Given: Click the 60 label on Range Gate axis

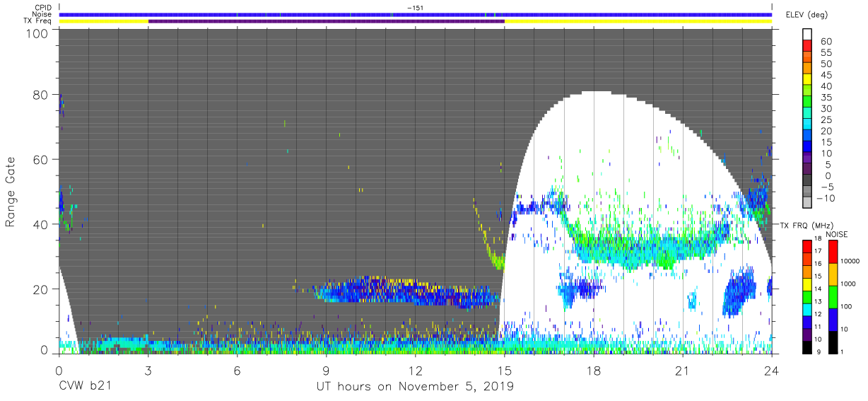Looking at the screenshot, I should (42, 159).
